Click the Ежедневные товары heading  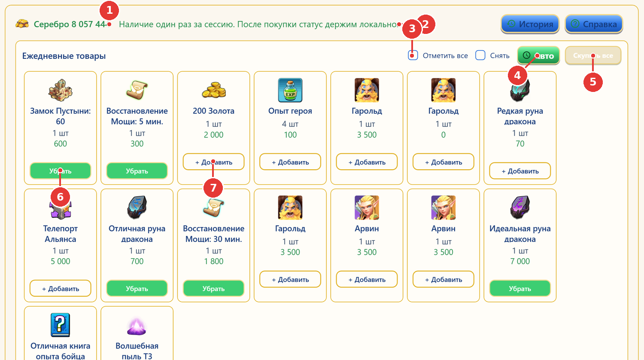click(64, 56)
